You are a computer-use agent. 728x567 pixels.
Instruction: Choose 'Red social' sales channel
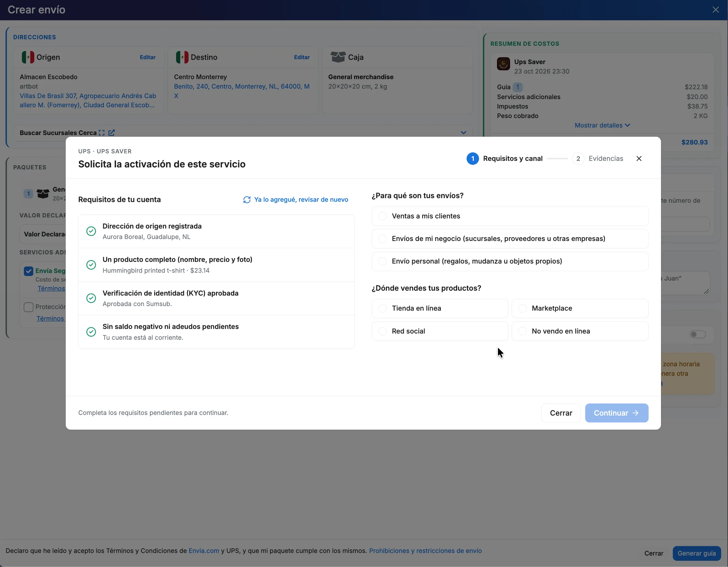pos(440,331)
